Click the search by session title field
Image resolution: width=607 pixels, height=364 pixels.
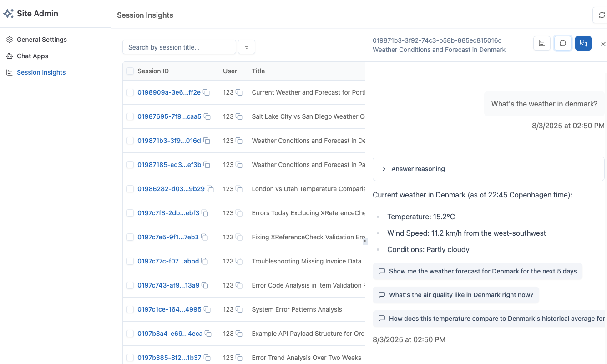(x=179, y=47)
